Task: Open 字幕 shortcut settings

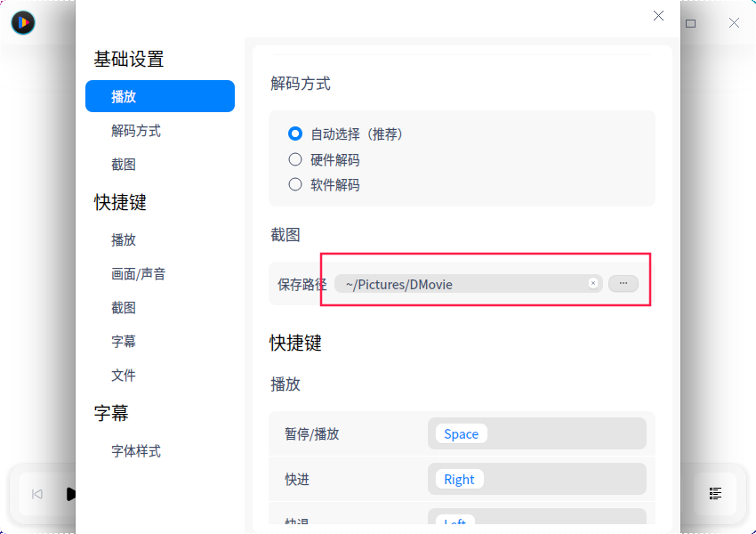Action: click(x=123, y=341)
